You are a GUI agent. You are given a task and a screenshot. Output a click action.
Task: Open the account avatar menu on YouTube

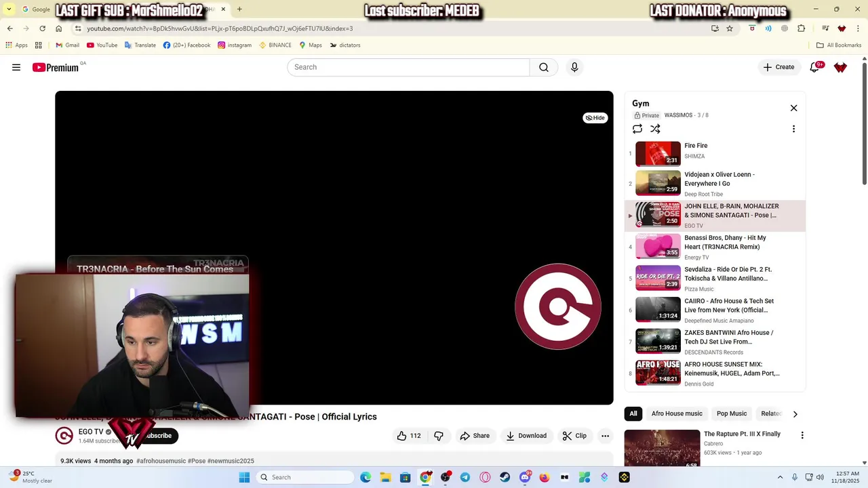pos(840,67)
